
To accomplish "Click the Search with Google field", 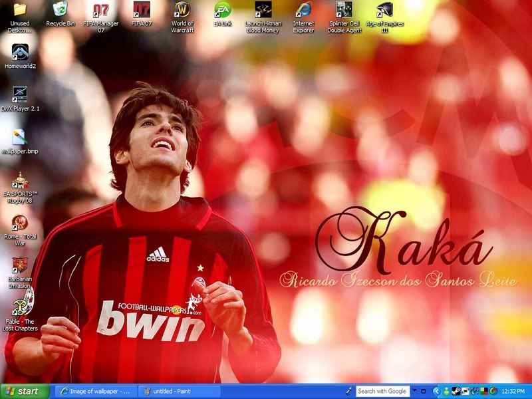I will (x=383, y=391).
